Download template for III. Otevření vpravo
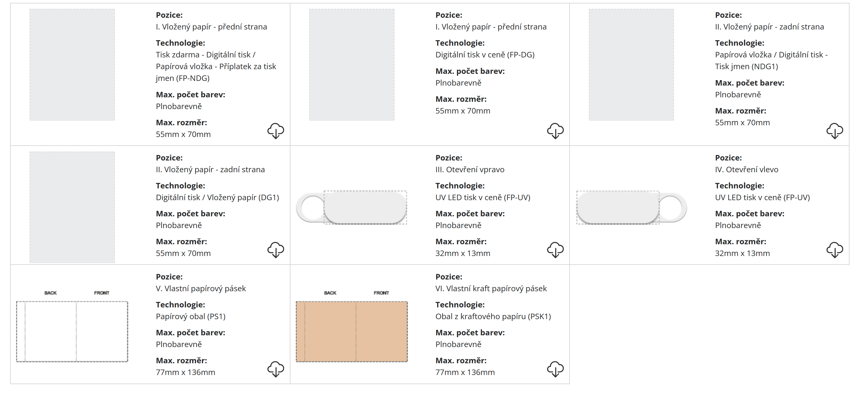This screenshot has width=868, height=393. [x=555, y=249]
